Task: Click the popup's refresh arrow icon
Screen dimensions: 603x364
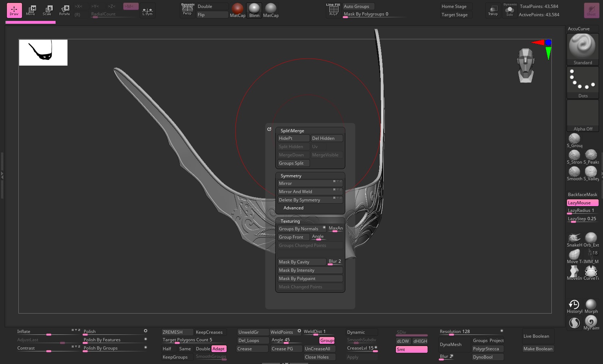Action: coord(269,129)
